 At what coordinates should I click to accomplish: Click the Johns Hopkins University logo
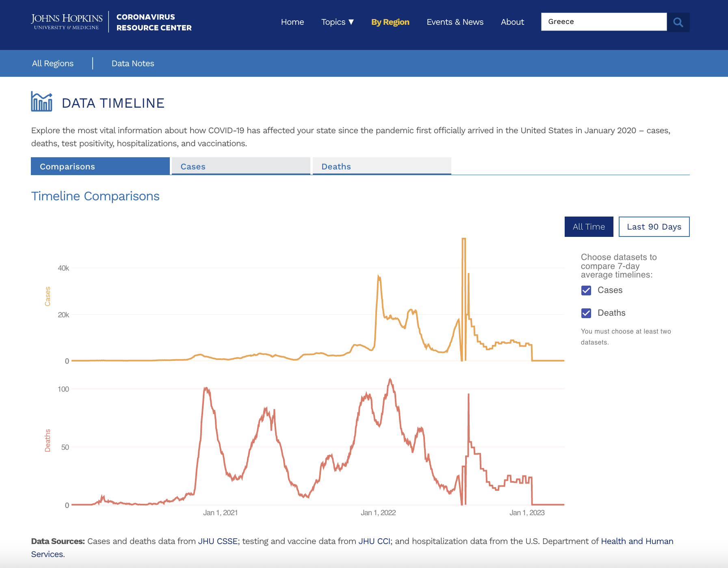click(67, 22)
